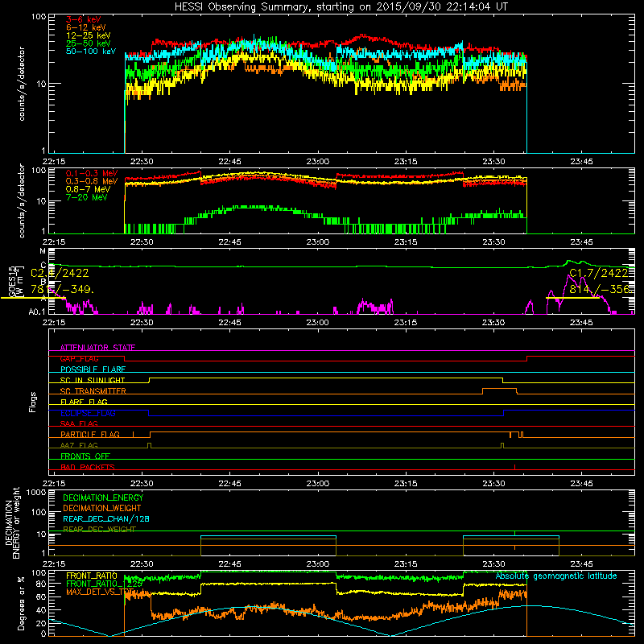644x644 pixels.
Task: Pick the cyan '50-100 keV' legend label
Action: pyautogui.click(x=91, y=52)
